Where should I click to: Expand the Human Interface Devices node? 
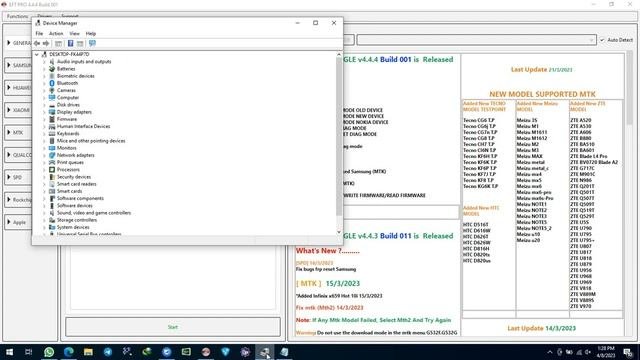44,127
